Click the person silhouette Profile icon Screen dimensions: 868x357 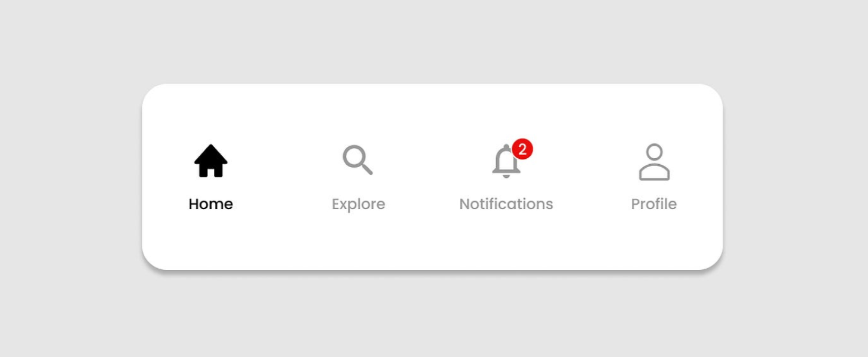tap(654, 162)
